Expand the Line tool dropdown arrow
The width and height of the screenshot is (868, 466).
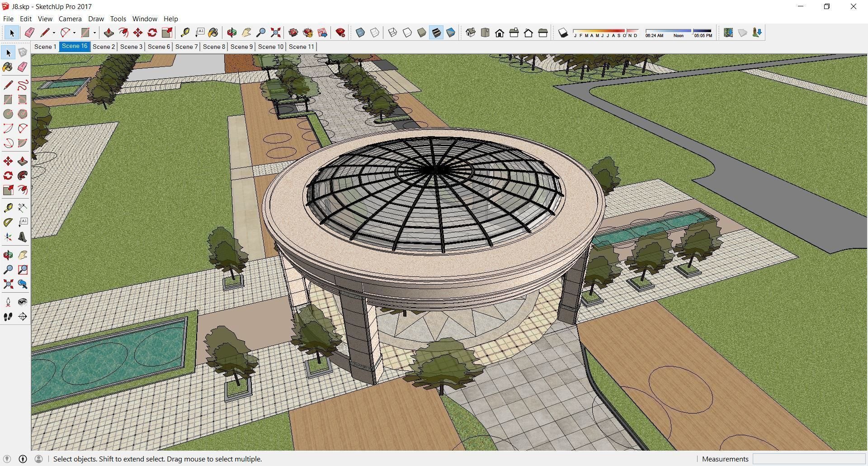[54, 33]
